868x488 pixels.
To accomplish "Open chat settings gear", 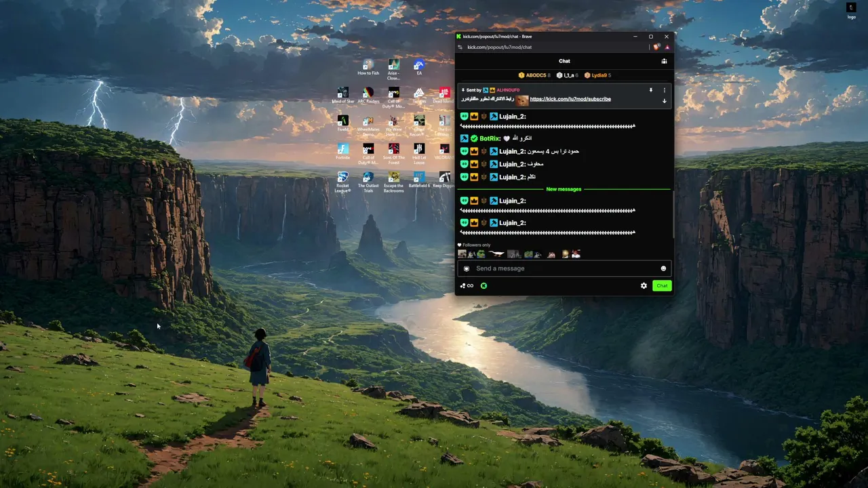I will click(644, 286).
